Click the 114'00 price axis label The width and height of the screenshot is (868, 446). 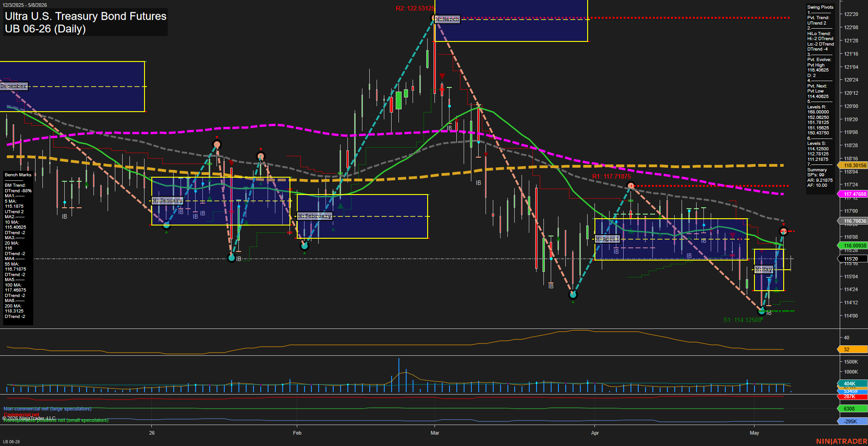851,316
